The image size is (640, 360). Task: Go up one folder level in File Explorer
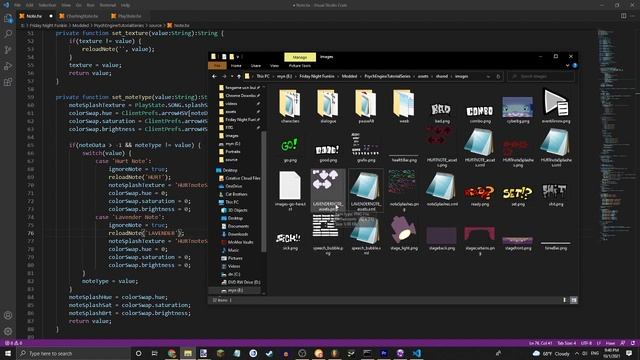coord(239,76)
